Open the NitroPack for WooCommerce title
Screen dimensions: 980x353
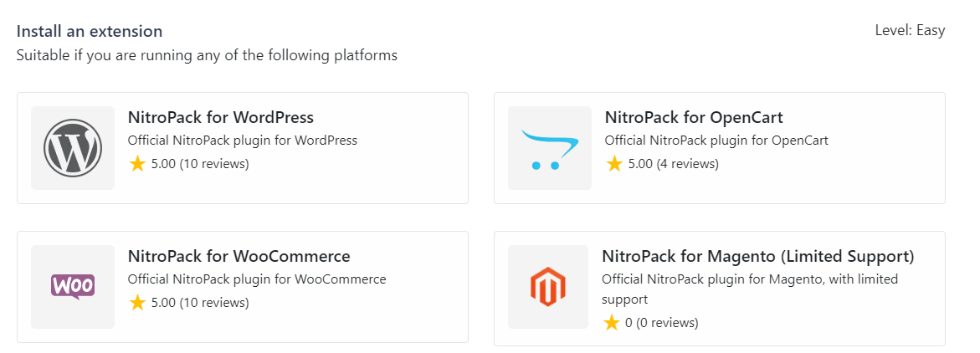click(x=239, y=256)
